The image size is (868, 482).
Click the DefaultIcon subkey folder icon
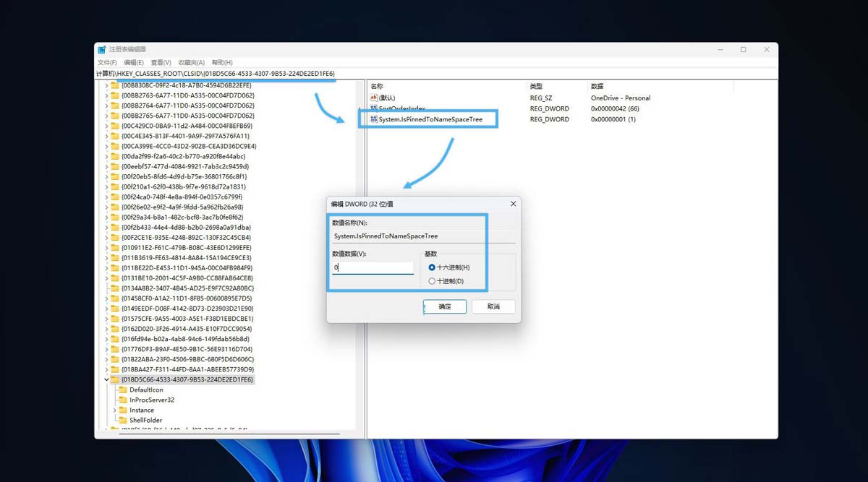[122, 390]
